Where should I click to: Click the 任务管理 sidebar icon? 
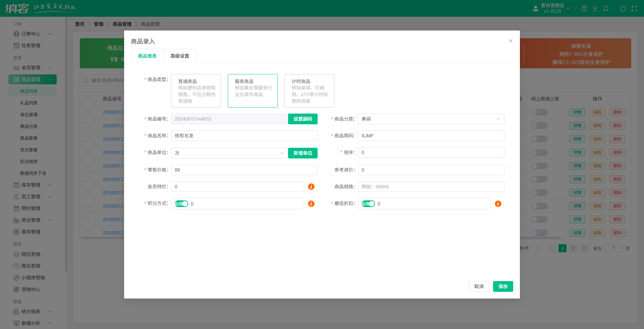pos(16,46)
